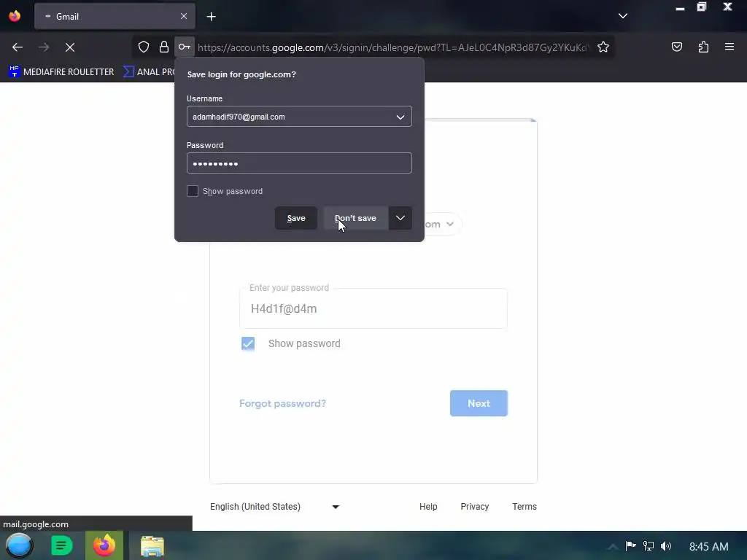Select the Gmail tab
This screenshot has width=747, height=560.
point(115,16)
